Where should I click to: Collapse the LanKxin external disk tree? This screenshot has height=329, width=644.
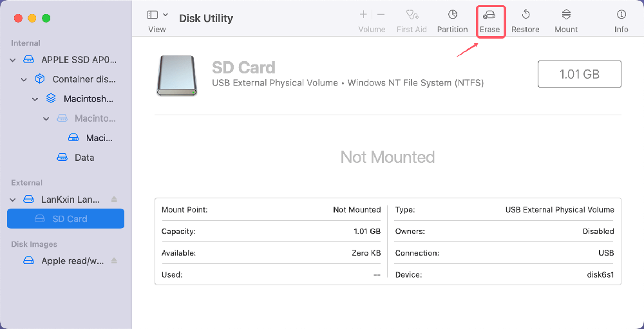pyautogui.click(x=12, y=200)
